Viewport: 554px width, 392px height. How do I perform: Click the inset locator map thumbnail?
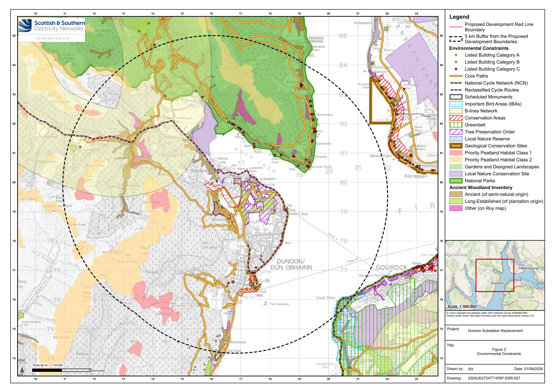[x=495, y=275]
